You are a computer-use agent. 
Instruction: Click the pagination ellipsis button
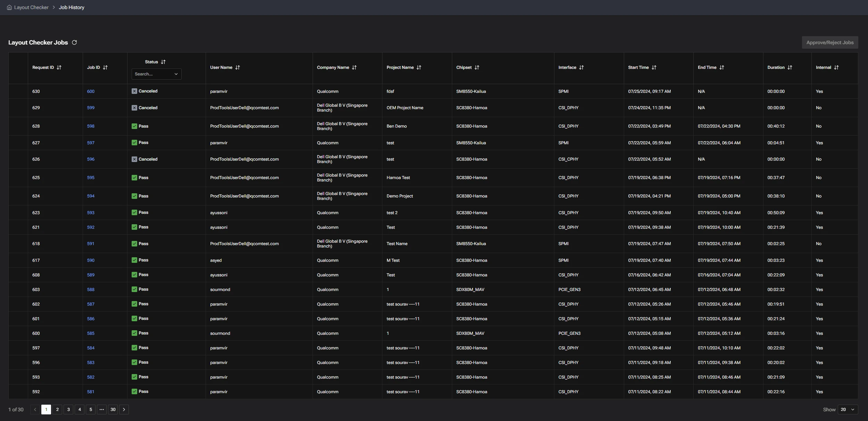(102, 410)
